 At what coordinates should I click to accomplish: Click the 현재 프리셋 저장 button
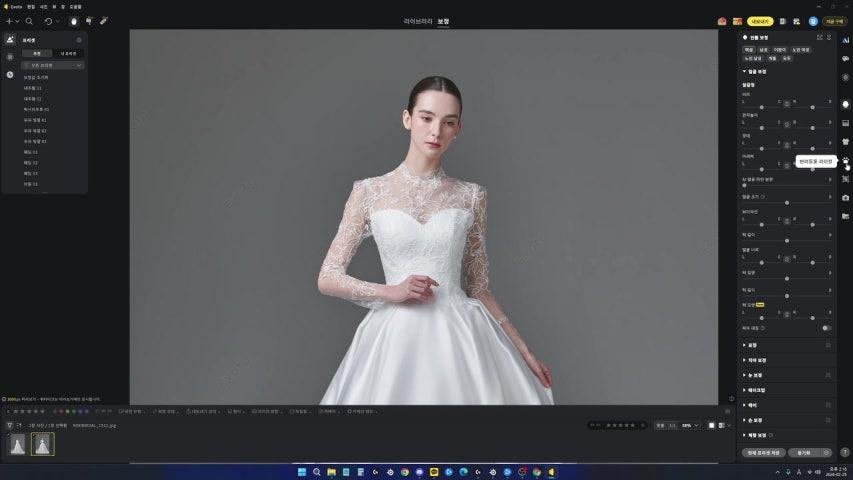[763, 453]
